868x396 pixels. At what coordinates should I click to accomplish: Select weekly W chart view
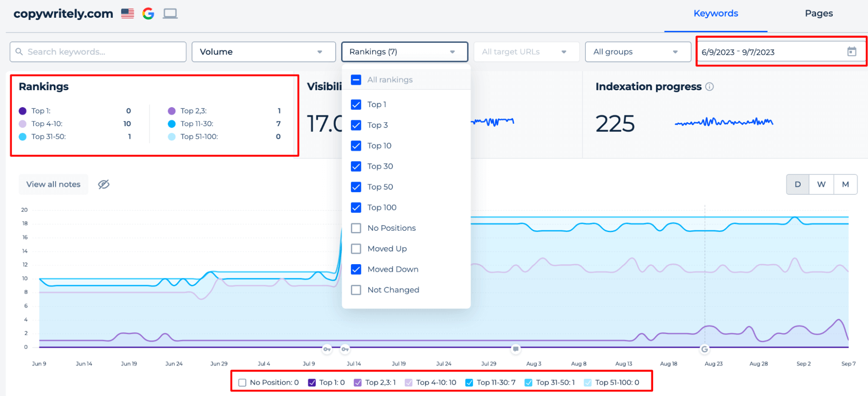click(821, 184)
